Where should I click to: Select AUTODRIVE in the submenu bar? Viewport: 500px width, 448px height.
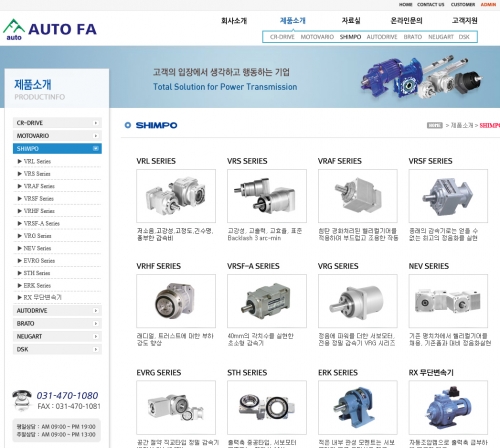pyautogui.click(x=382, y=37)
